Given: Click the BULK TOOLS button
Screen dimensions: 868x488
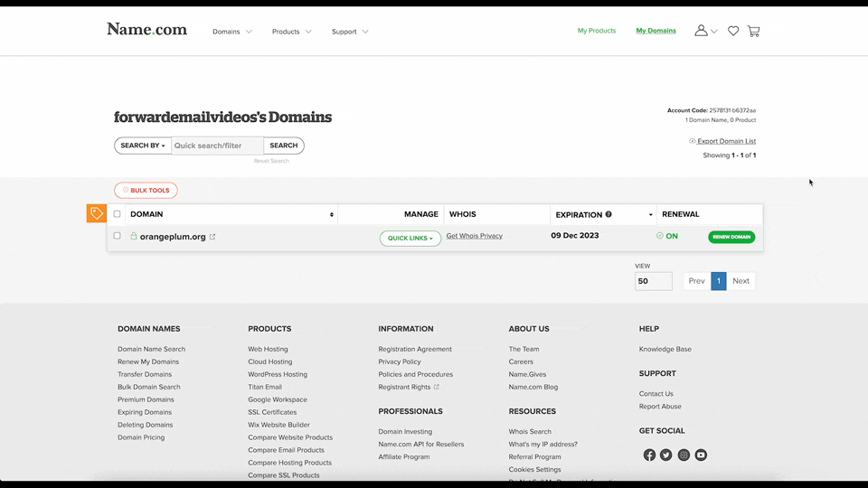Looking at the screenshot, I should (x=146, y=191).
